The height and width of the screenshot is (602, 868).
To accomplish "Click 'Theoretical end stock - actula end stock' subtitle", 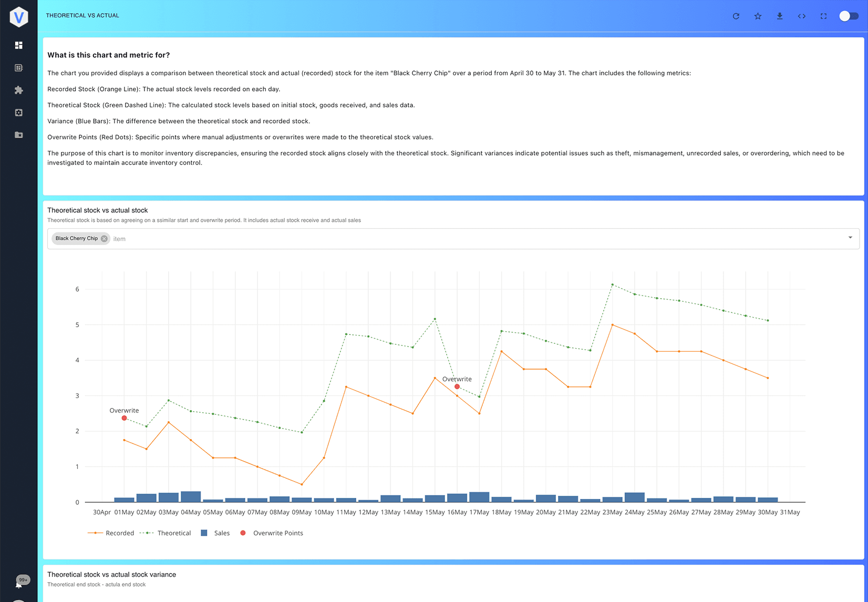I will coord(97,585).
